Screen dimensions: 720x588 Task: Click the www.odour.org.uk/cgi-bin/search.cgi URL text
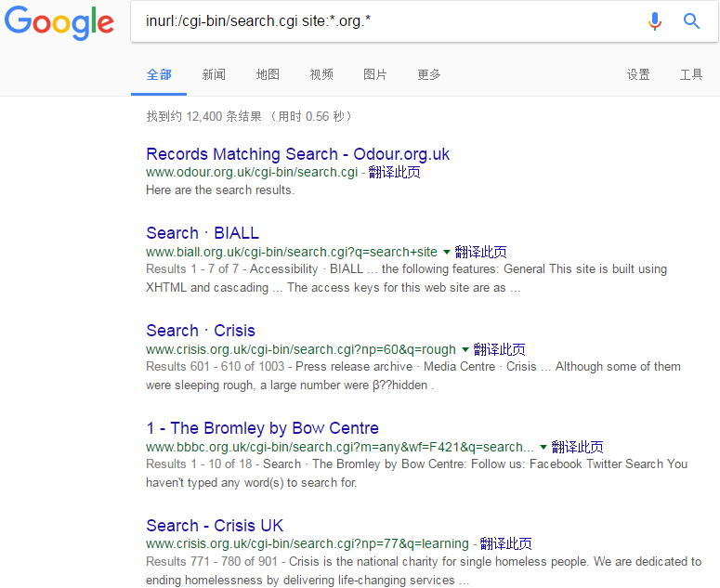click(252, 172)
